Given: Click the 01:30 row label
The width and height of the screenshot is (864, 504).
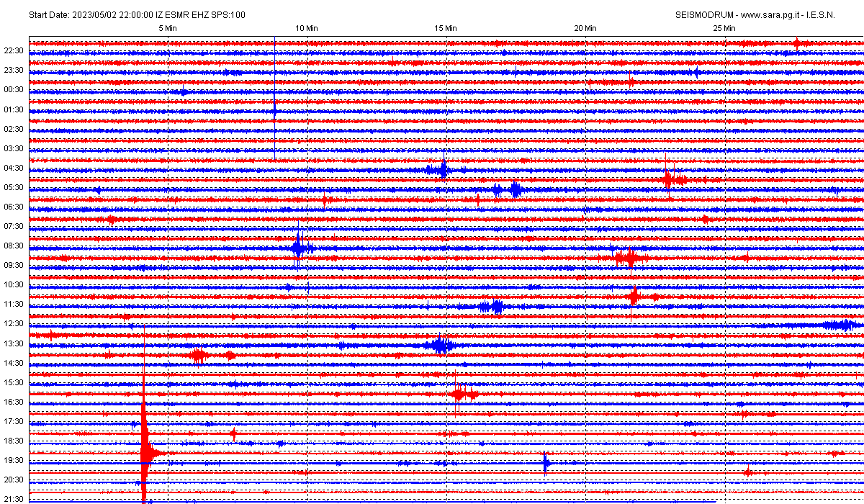Looking at the screenshot, I should [x=14, y=109].
